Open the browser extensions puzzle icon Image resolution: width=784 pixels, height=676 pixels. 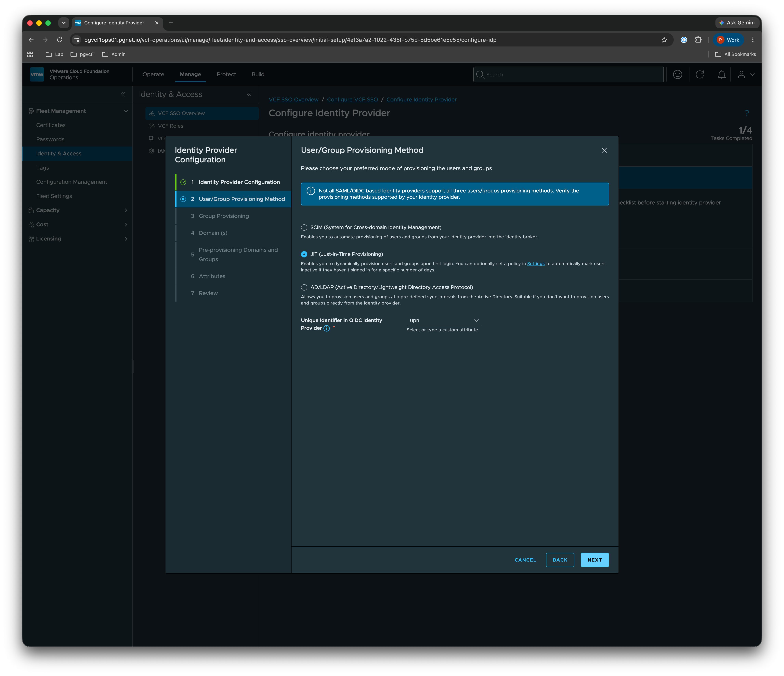(698, 40)
